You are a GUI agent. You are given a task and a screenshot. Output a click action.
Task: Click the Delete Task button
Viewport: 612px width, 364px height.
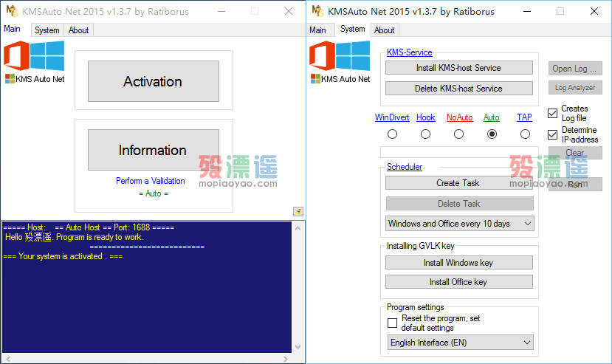click(459, 204)
